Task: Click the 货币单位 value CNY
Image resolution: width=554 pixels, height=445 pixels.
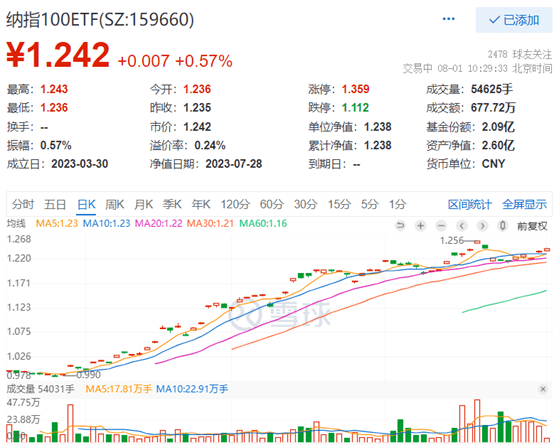Action: coord(494,164)
